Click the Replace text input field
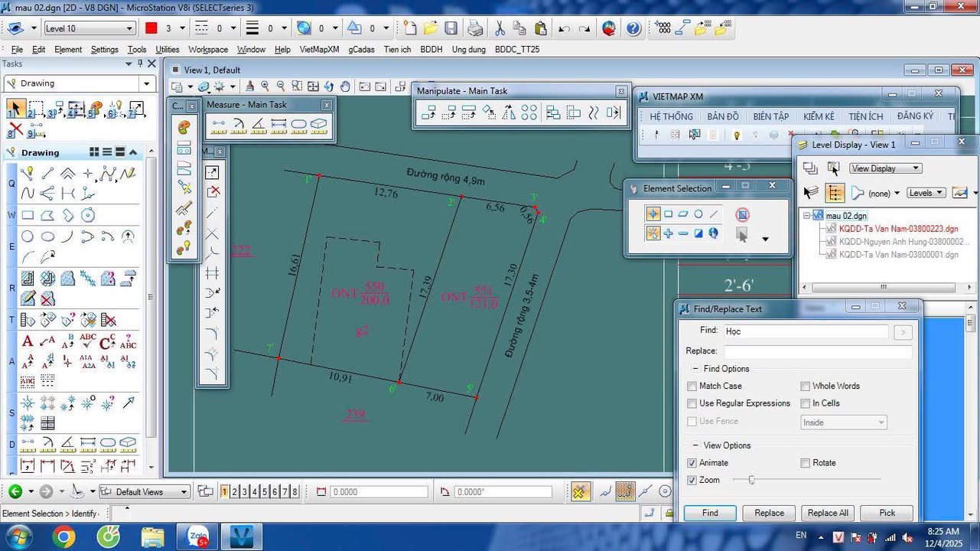Image resolution: width=980 pixels, height=551 pixels. [817, 351]
